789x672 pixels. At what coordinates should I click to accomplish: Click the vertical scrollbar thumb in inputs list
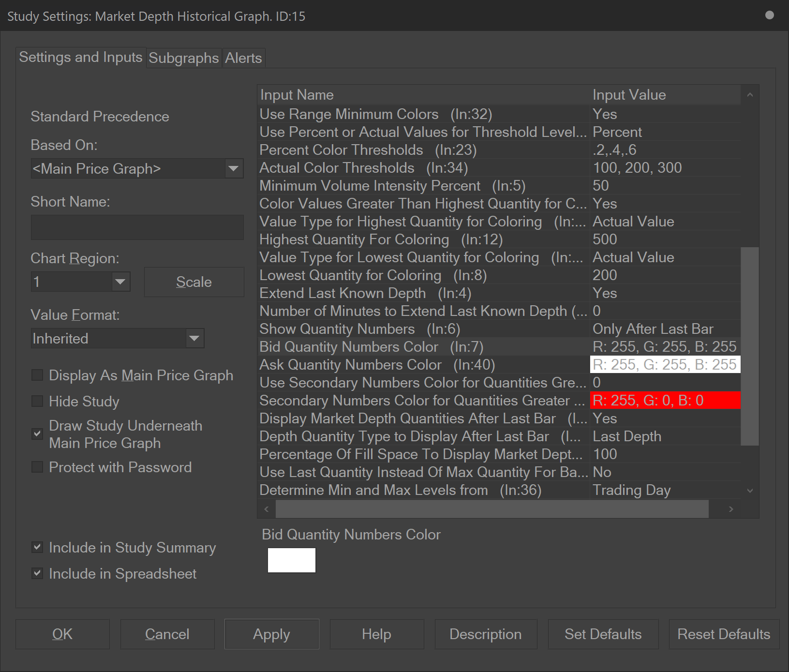point(750,346)
